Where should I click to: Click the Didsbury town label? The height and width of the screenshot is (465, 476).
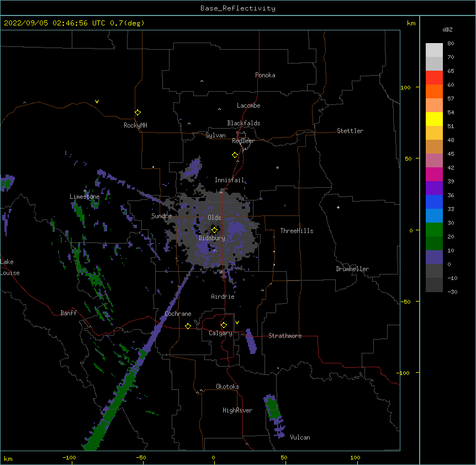pos(212,238)
